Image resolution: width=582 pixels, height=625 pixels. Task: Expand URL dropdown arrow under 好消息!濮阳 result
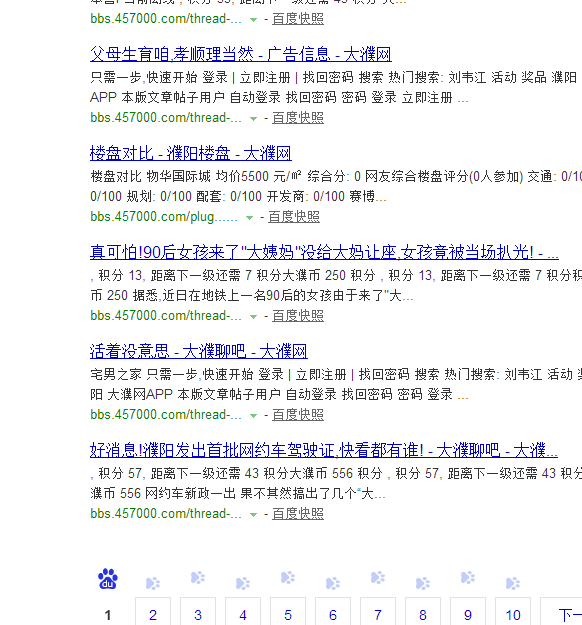253,514
